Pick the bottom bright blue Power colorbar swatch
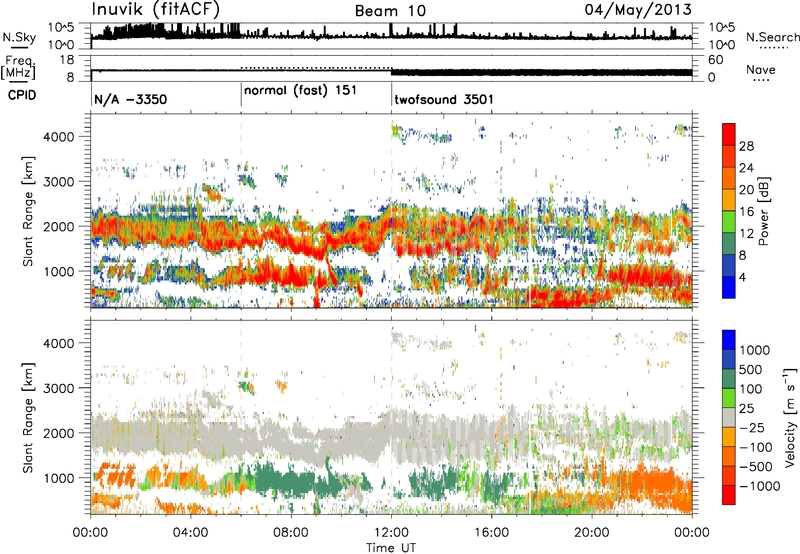Viewport: 800px width, 554px height. pyautogui.click(x=729, y=287)
